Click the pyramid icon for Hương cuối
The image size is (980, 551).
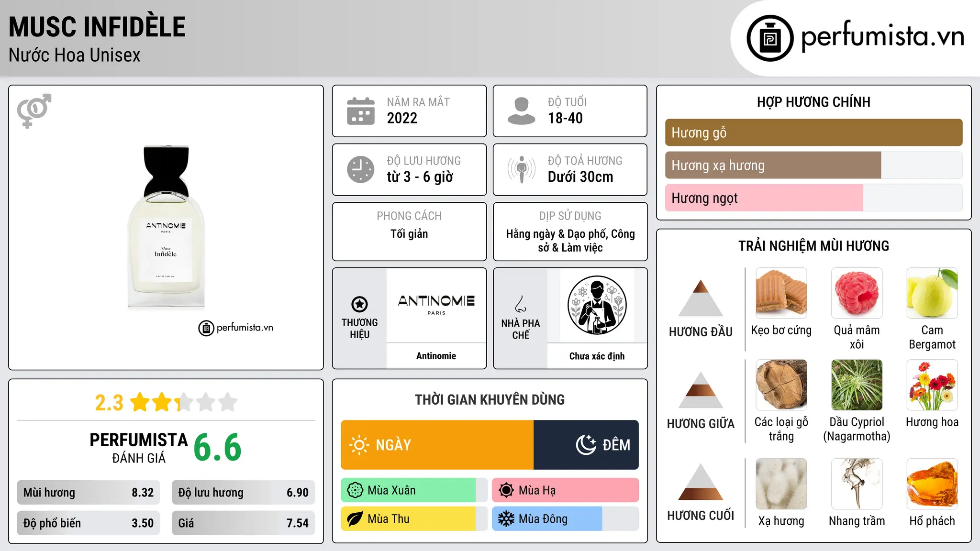click(701, 482)
